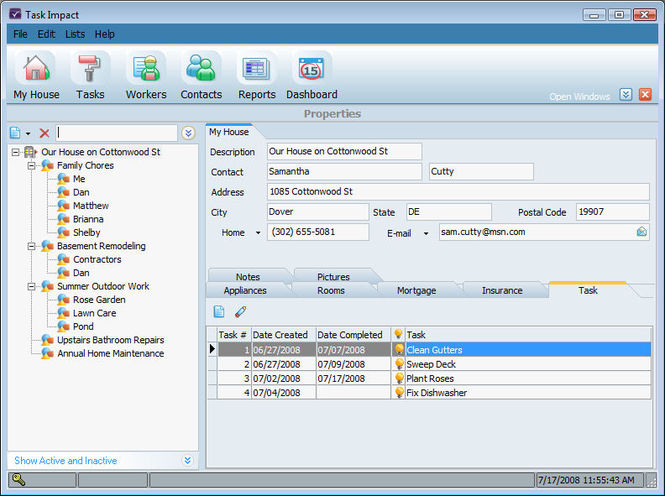The image size is (665, 496).
Task: Open the Dashboard calendar icon
Action: pyautogui.click(x=312, y=68)
